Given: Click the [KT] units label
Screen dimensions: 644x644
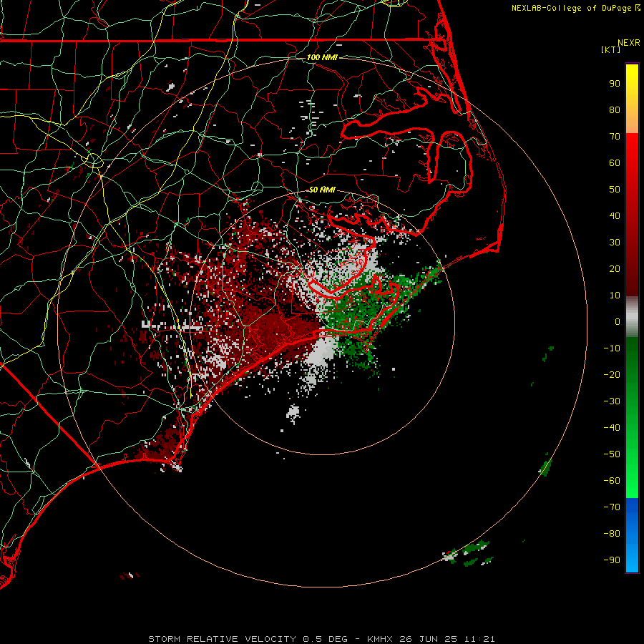Looking at the screenshot, I should (x=611, y=49).
